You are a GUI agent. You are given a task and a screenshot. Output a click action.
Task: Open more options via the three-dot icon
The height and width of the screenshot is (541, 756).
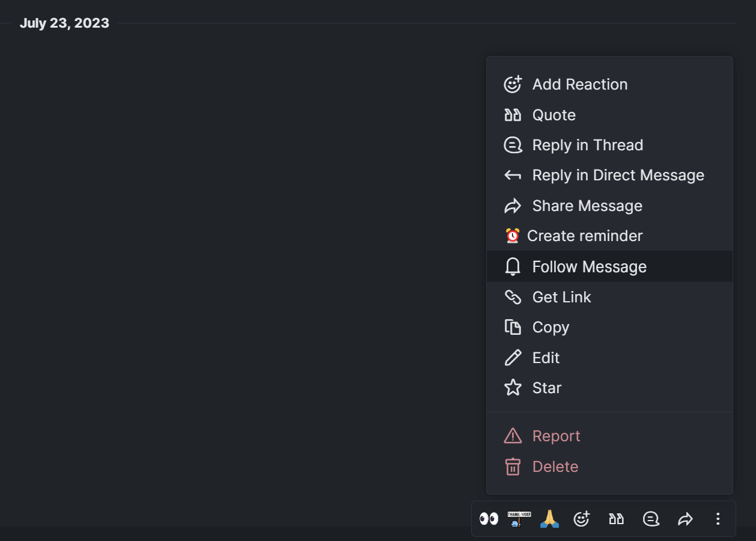[x=718, y=518]
